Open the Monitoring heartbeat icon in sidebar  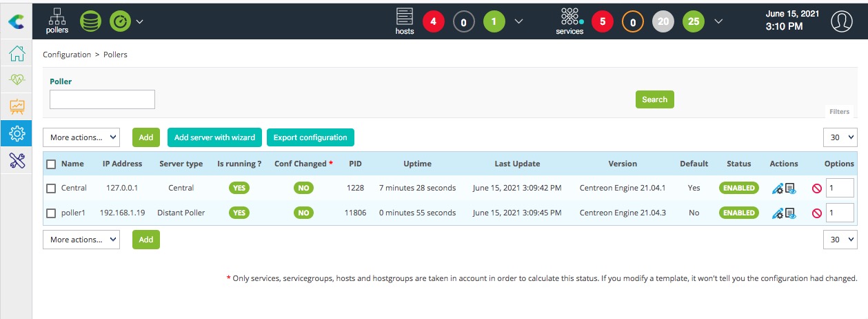coord(17,79)
